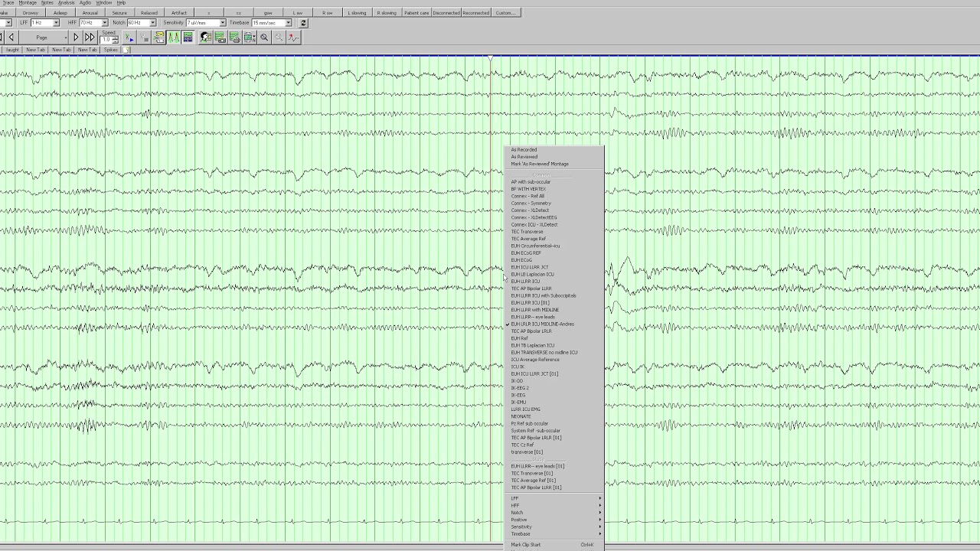The height and width of the screenshot is (551, 980).
Task: Click the timeline cursor marker above the traces
Action: (490, 58)
